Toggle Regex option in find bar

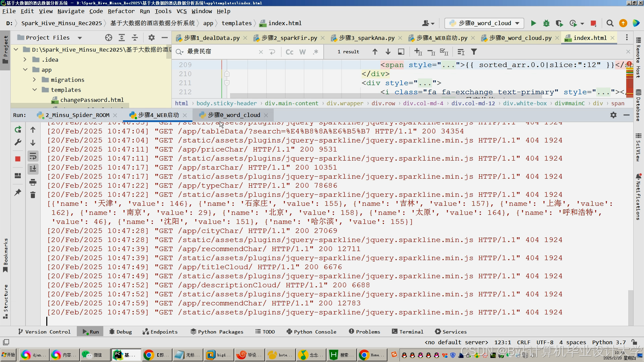pos(315,52)
